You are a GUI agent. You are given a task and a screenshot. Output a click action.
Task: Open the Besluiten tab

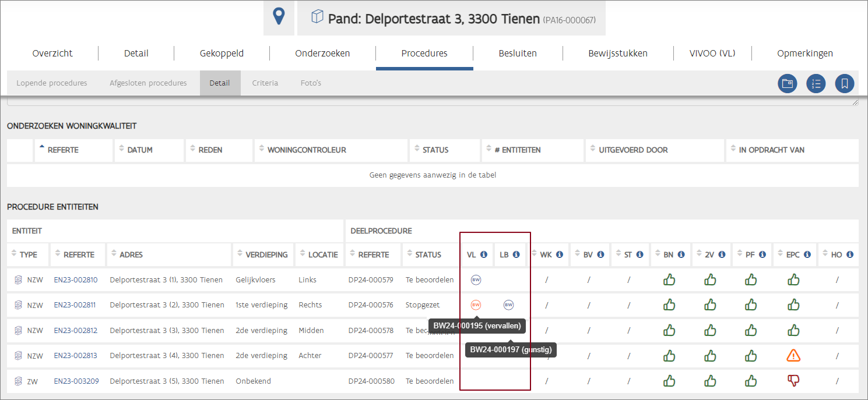pos(518,53)
